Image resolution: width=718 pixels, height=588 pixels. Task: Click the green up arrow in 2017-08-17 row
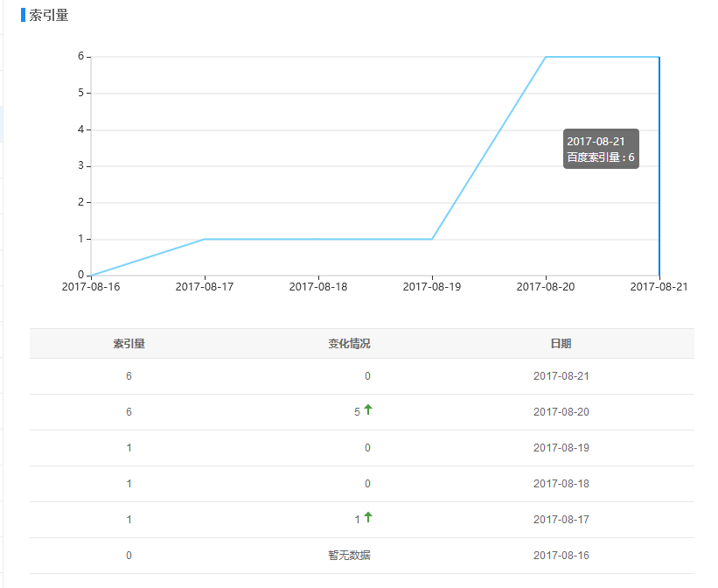pyautogui.click(x=368, y=517)
